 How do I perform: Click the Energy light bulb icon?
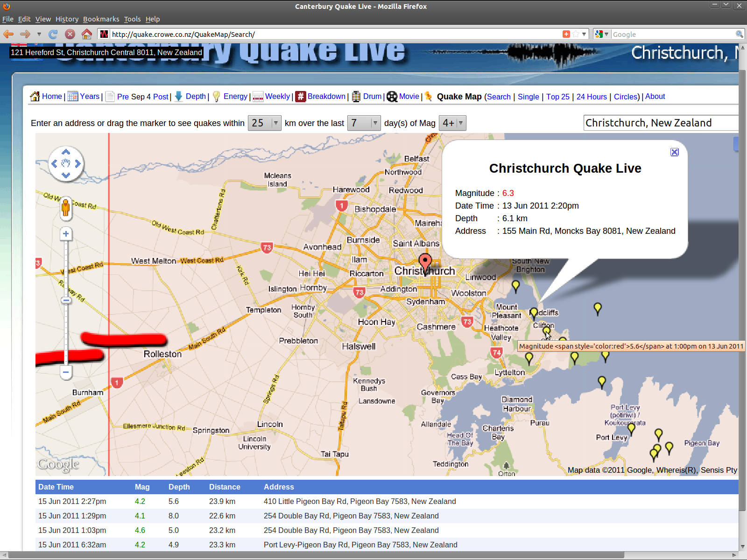click(216, 97)
